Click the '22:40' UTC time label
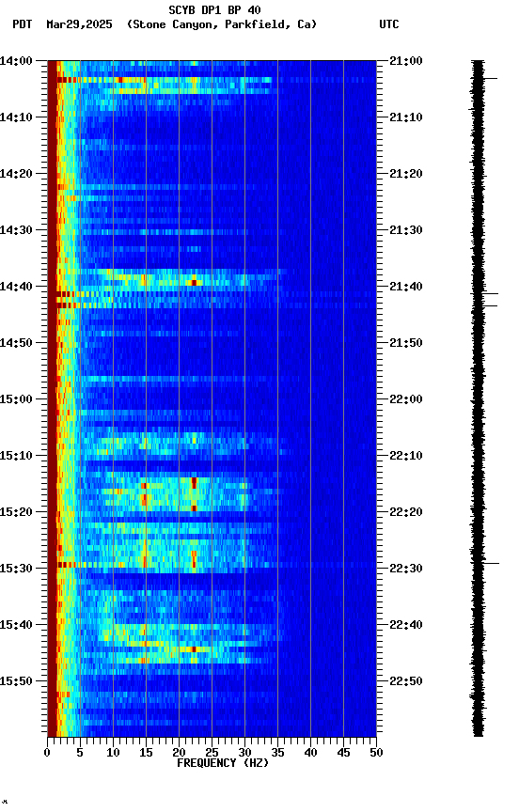519x812 pixels. tap(406, 626)
